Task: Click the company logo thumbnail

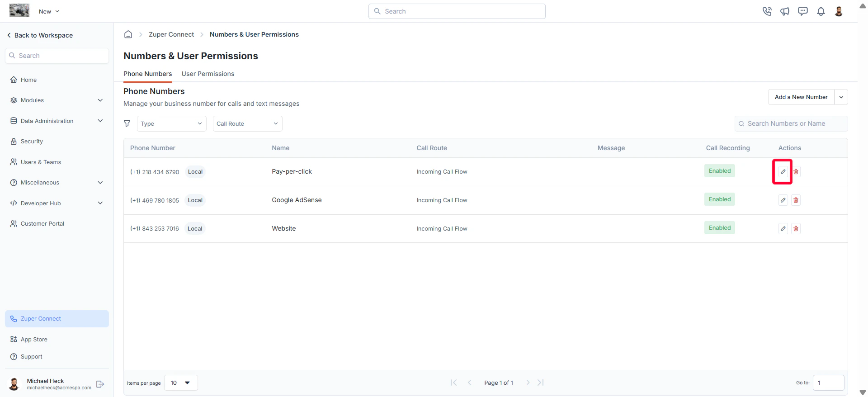Action: [19, 10]
